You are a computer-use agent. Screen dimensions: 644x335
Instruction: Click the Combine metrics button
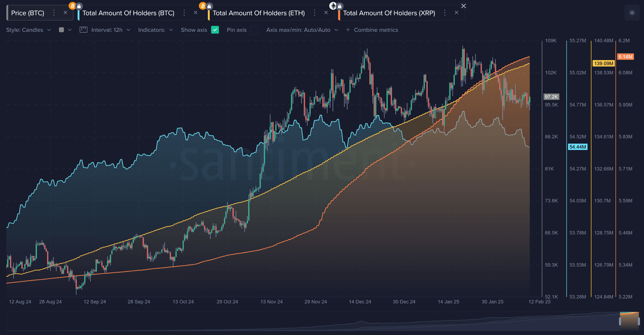[372, 30]
